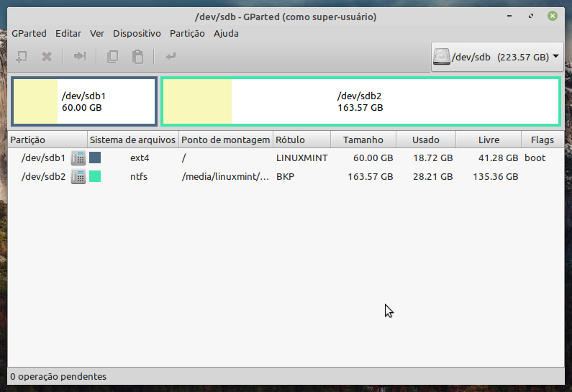This screenshot has width=572, height=392.
Task: Click the 135.36 GB free value
Action: pyautogui.click(x=496, y=177)
